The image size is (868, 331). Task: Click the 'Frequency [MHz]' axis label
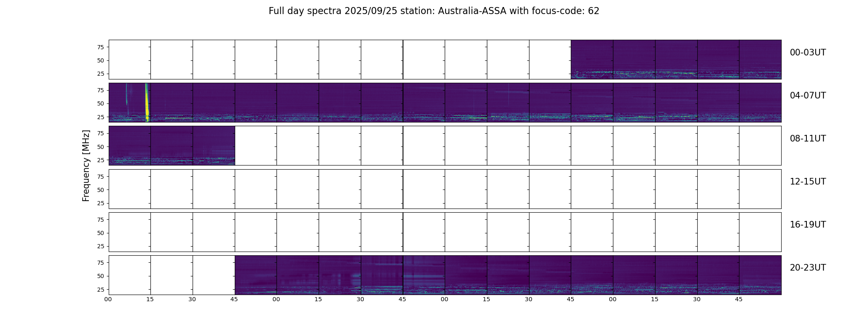[x=86, y=165]
